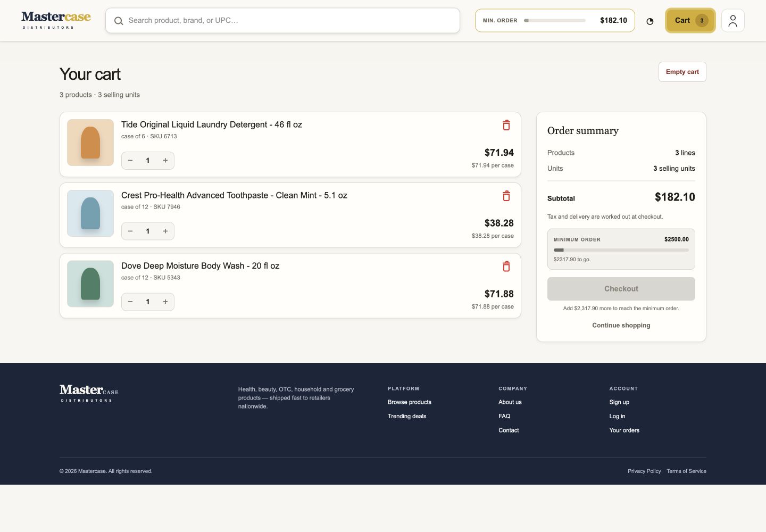
Task: Open the FAQ footer link
Action: point(504,416)
